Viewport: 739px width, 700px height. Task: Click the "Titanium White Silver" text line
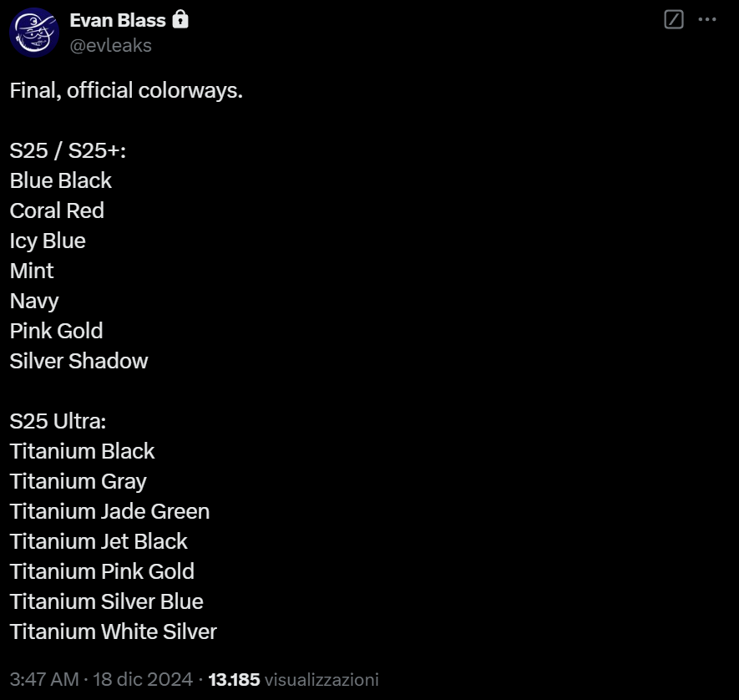point(114,632)
